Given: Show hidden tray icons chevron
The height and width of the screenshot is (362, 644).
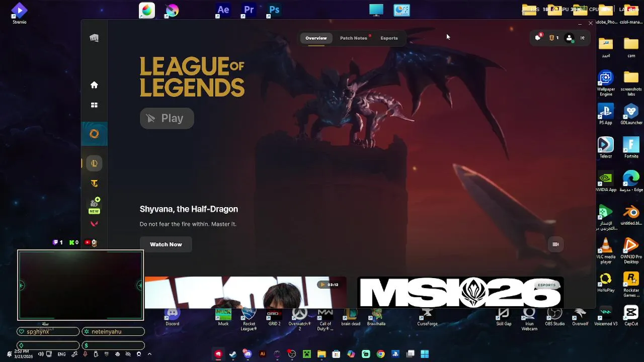Looking at the screenshot, I should click(149, 354).
